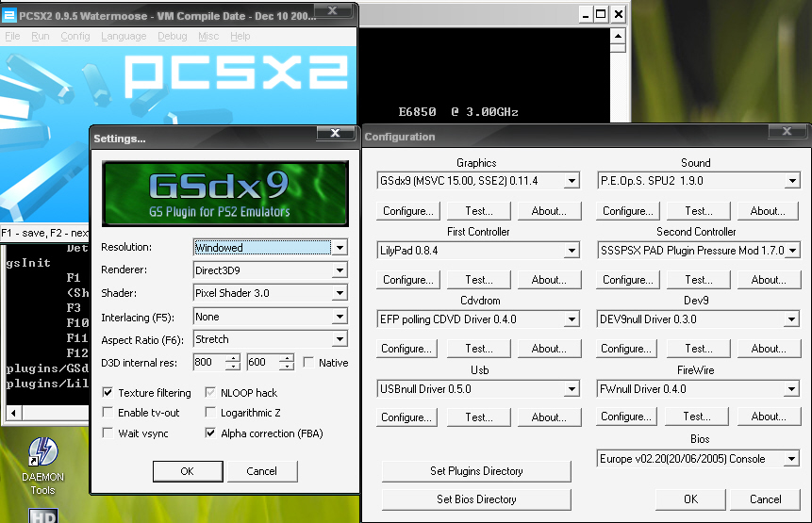812x523 pixels.
Task: Decrease D3D internal height with down arrow
Action: point(287,367)
